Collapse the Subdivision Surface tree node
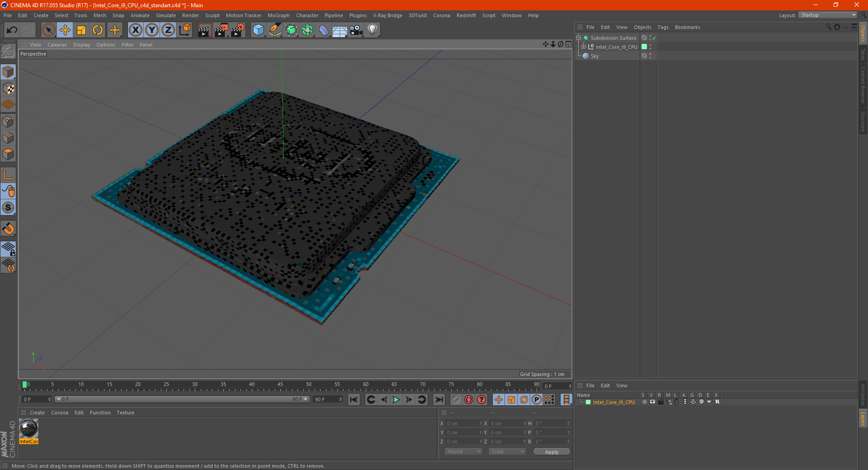868x470 pixels. 578,38
